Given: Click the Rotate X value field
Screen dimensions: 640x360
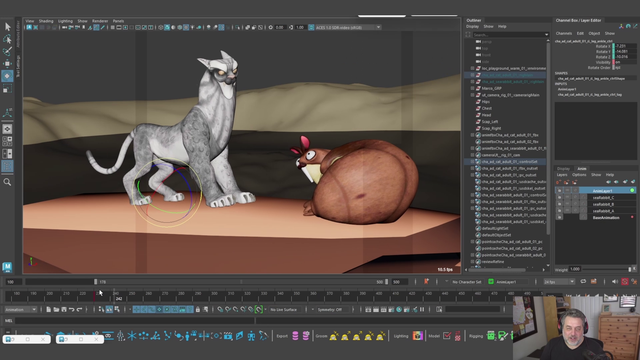Looking at the screenshot, I should point(625,46).
